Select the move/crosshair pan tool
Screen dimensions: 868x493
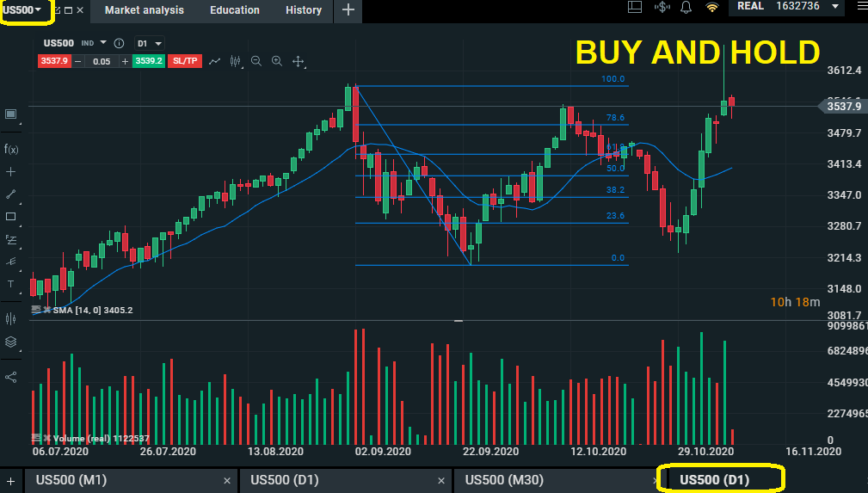coord(299,61)
